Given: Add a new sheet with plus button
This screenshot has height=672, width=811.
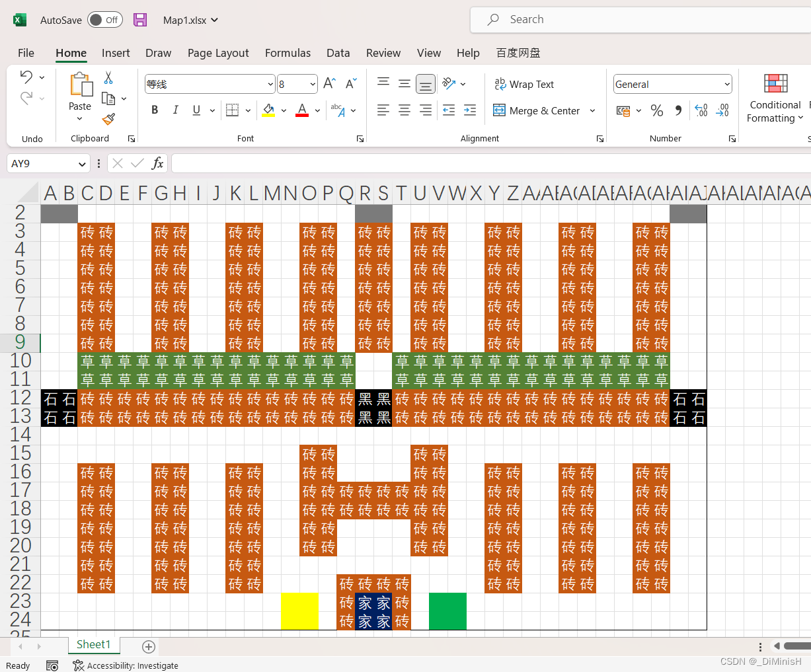Looking at the screenshot, I should click(x=149, y=647).
